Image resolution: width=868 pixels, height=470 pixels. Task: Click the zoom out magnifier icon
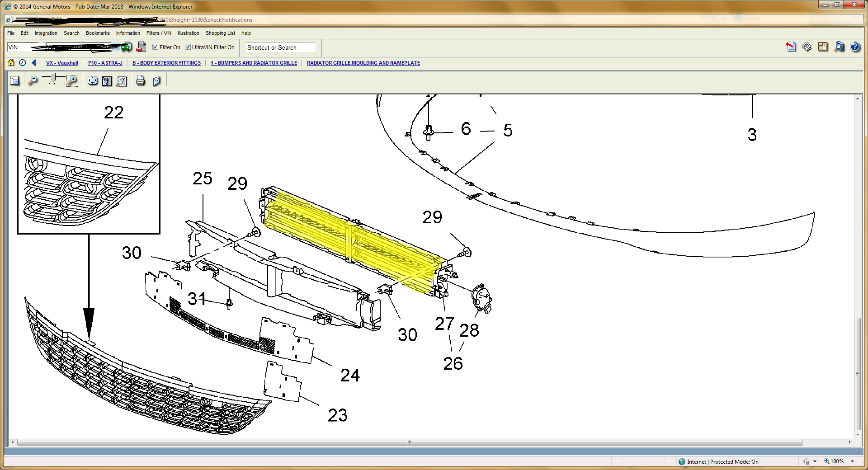click(x=33, y=81)
